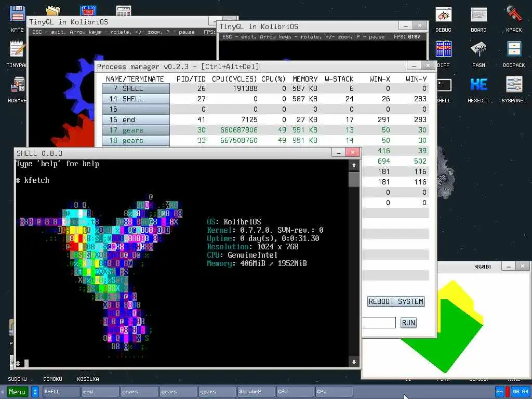The width and height of the screenshot is (532, 399).
Task: Click the cycles value '667508760'
Action: coord(239,140)
